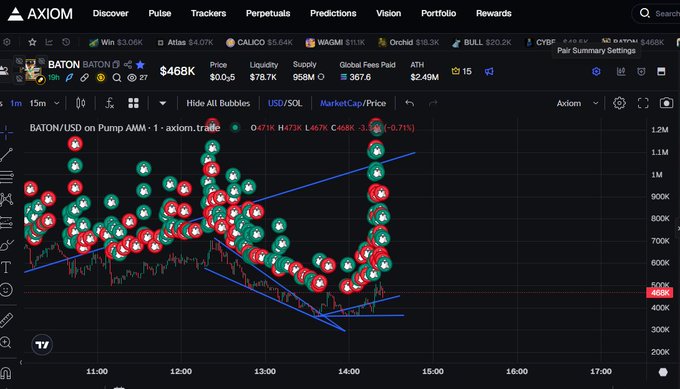This screenshot has width=680, height=389.
Task: Open watchlist star in ticker bar
Action: (x=33, y=42)
